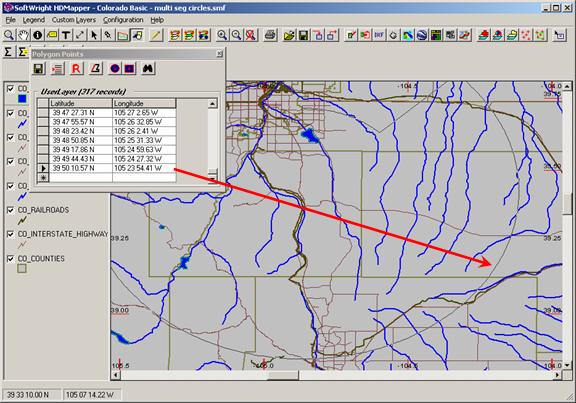
Task: Click the plain sigma summation icon
Action: pyautogui.click(x=8, y=52)
